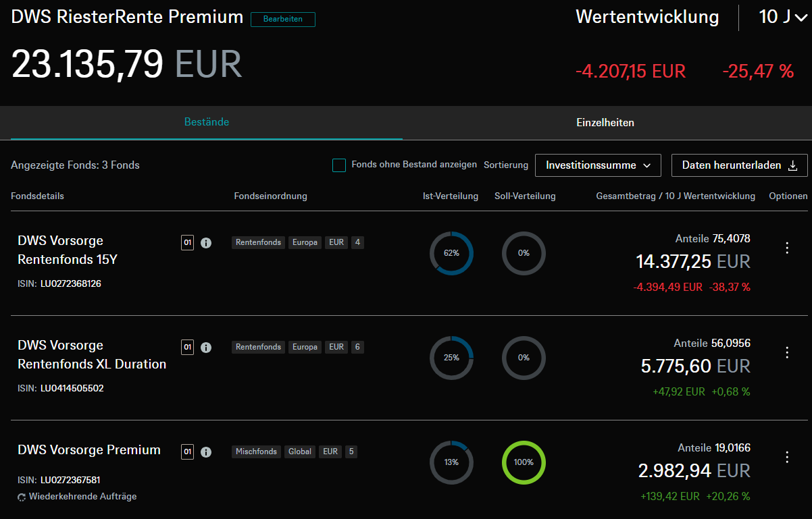Open three-dot options for DWS Vorsorge Premium

click(786, 457)
